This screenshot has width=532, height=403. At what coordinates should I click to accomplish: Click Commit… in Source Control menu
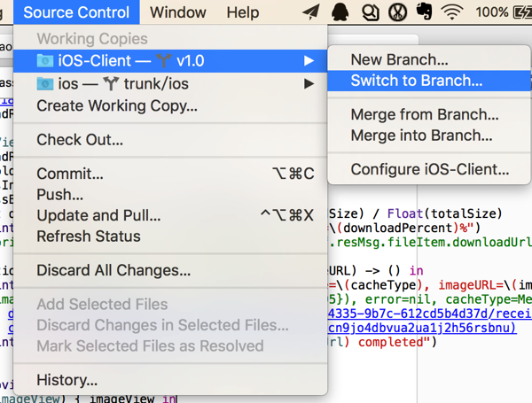click(x=70, y=174)
